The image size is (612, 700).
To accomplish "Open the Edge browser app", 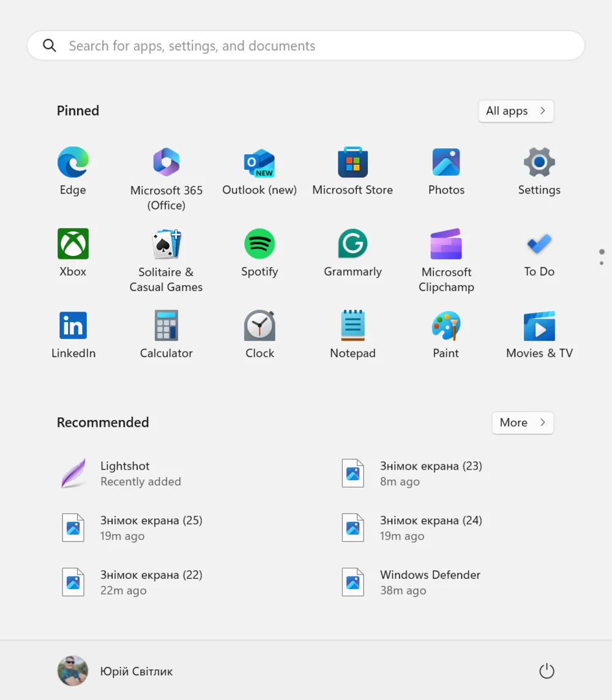I will coord(73,171).
